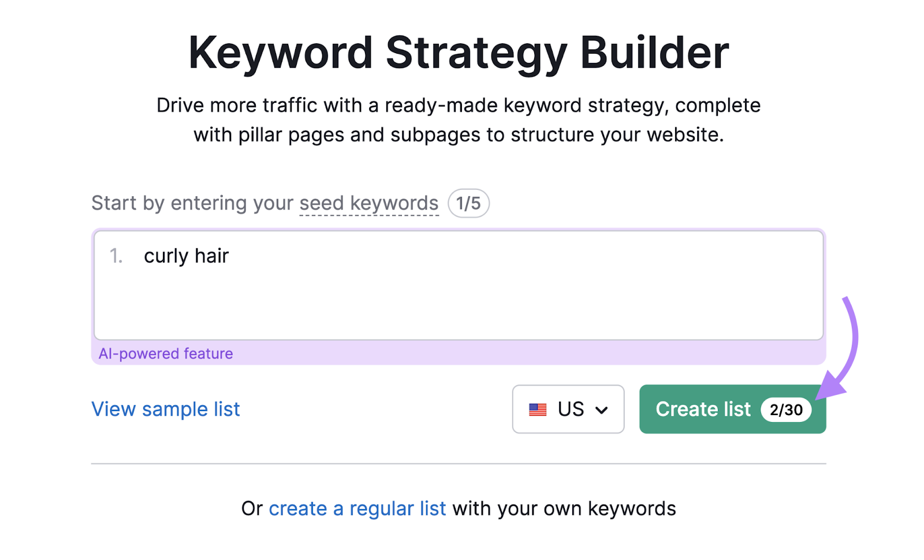Click the 2/30 badge inside Create list
Viewport: 924px width, 560px height.
[x=786, y=410]
